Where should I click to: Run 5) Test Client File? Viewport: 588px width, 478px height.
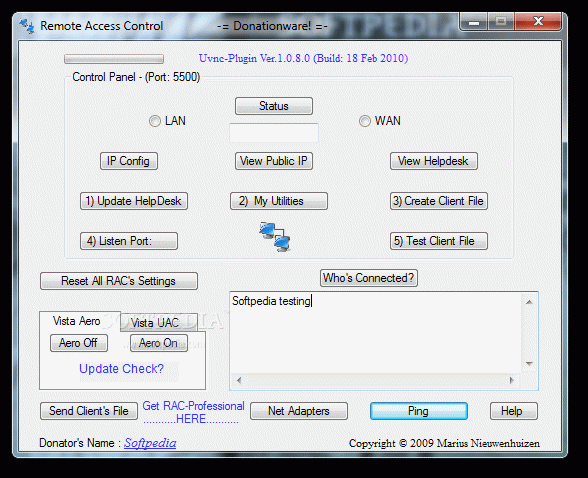(x=438, y=241)
